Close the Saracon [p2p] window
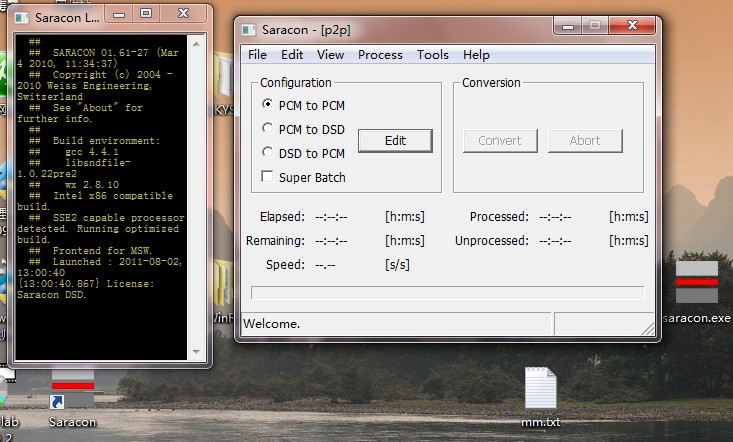The width and height of the screenshot is (733, 442). pyautogui.click(x=632, y=26)
